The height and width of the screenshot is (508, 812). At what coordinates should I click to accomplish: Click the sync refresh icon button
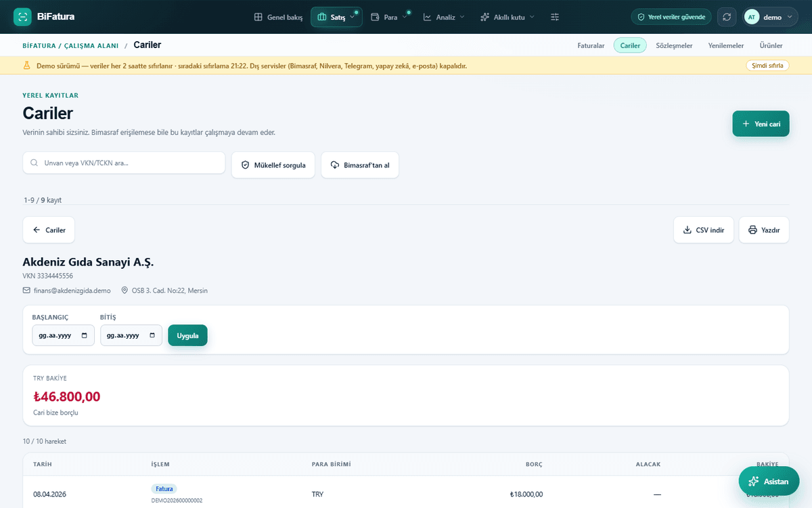pyautogui.click(x=727, y=17)
